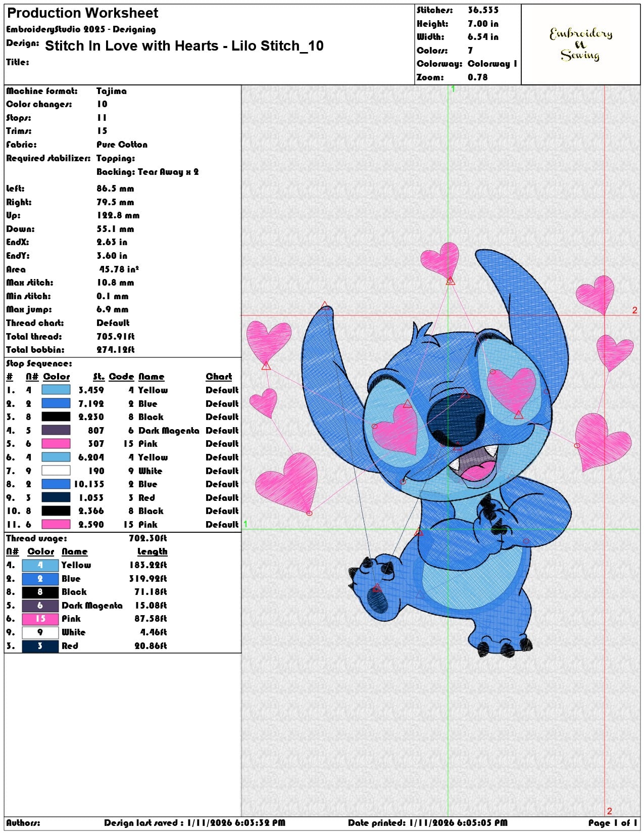The image size is (644, 834).
Task: Click the Yellow thread length 183.22ft
Action: (x=148, y=565)
